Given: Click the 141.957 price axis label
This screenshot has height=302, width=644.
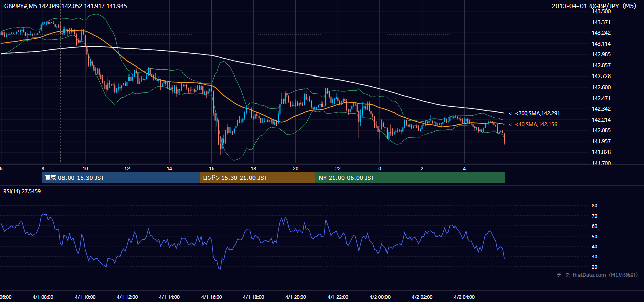Looking at the screenshot, I should (600, 141).
